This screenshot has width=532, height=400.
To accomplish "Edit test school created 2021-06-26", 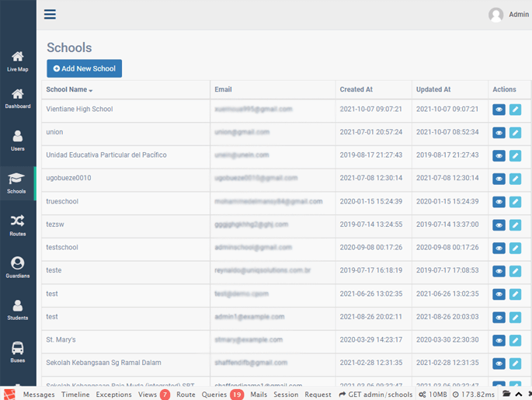I will coord(515,294).
